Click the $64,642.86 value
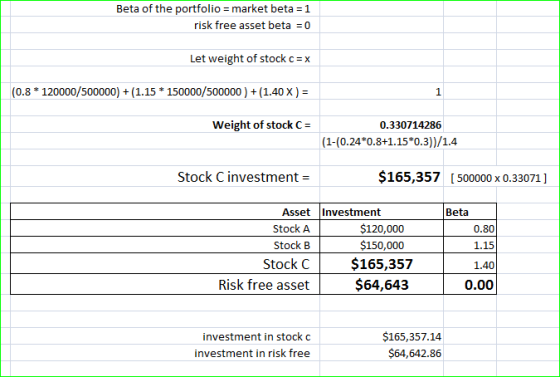The width and height of the screenshot is (560, 377). tap(415, 353)
